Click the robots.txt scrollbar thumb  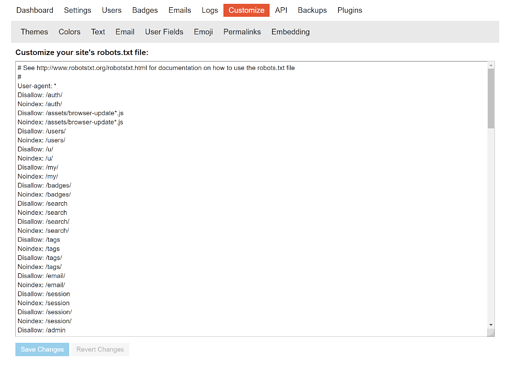(491, 98)
